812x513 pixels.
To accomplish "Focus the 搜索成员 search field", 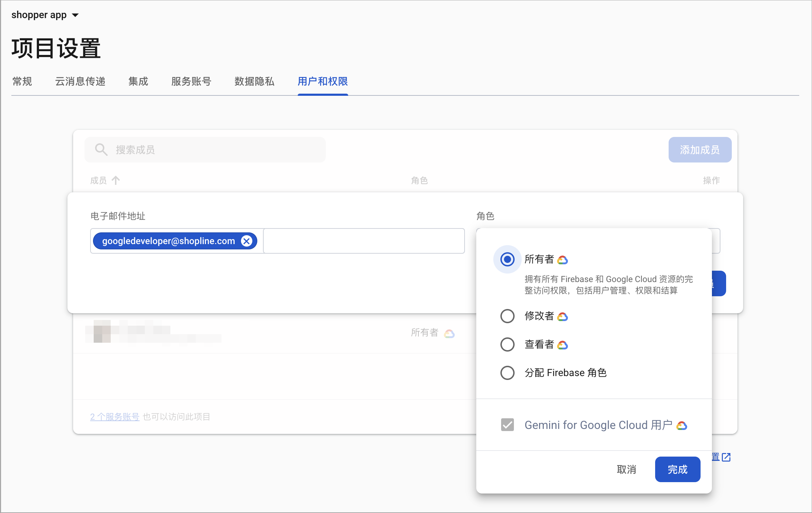I will [205, 150].
